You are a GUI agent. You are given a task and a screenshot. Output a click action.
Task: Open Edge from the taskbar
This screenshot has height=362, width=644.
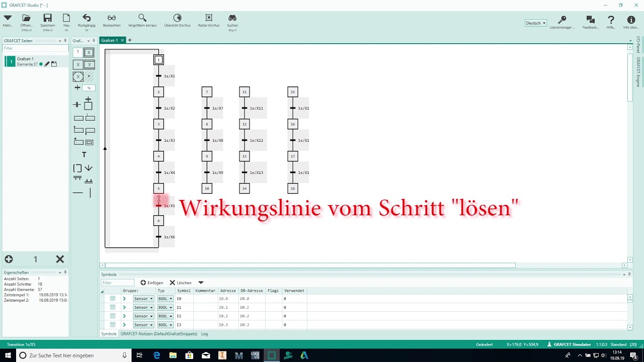click(156, 355)
